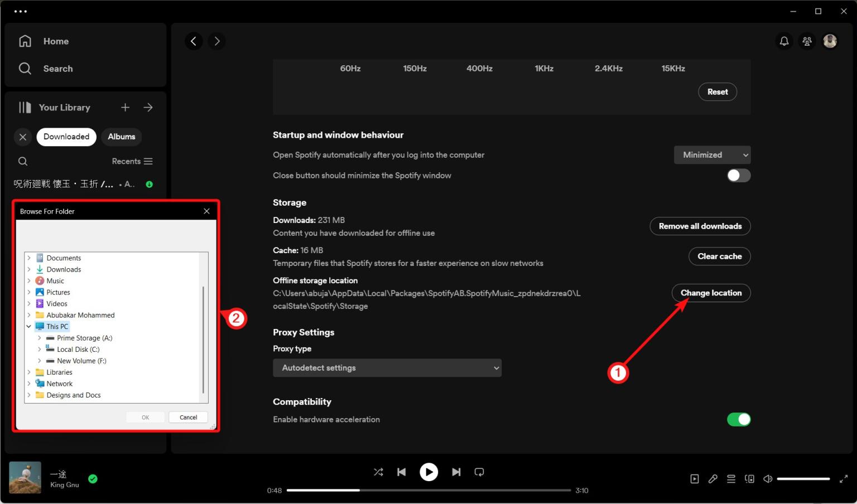The image size is (857, 504).
Task: Open the Connect to a device icon
Action: pyautogui.click(x=749, y=478)
